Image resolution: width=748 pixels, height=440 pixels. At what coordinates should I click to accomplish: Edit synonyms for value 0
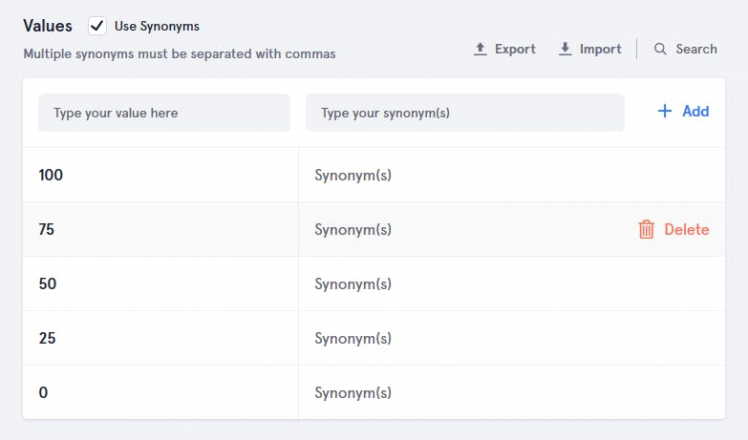pyautogui.click(x=353, y=393)
